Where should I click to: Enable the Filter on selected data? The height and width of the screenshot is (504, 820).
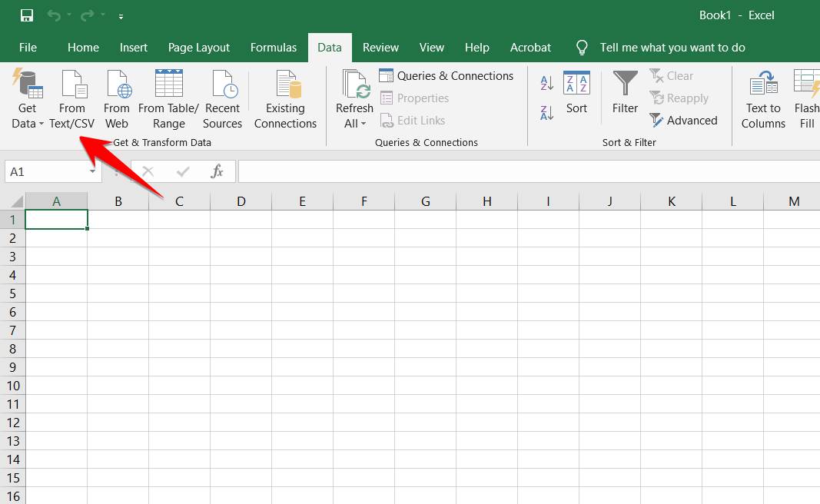point(624,96)
